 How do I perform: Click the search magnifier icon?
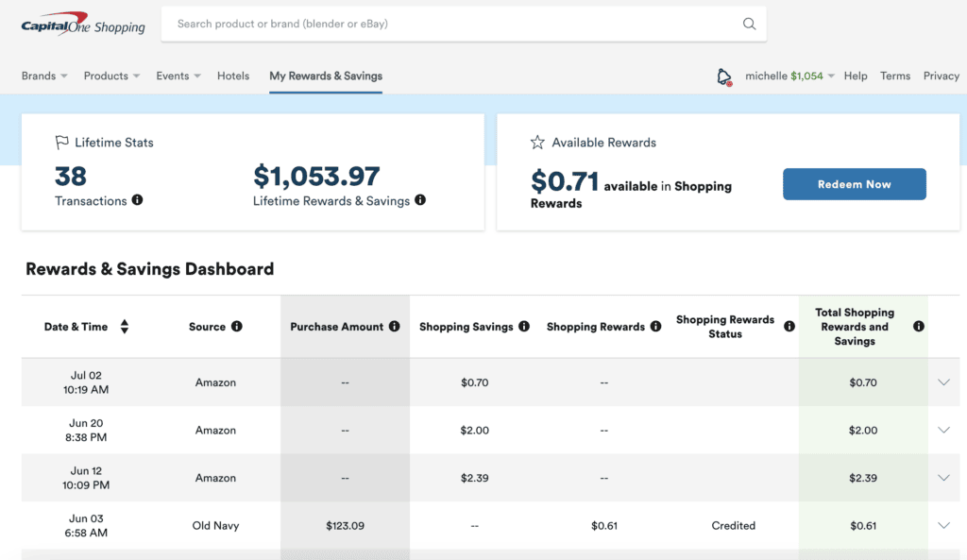point(749,24)
